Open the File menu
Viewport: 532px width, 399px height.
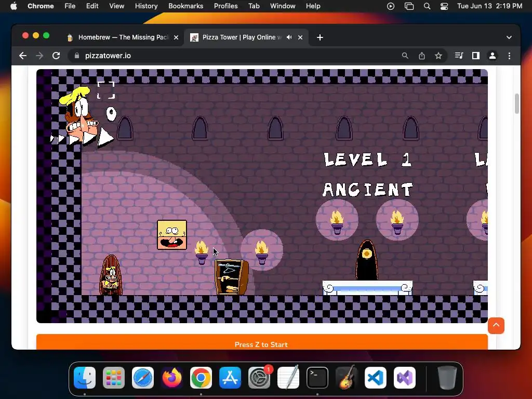70,6
